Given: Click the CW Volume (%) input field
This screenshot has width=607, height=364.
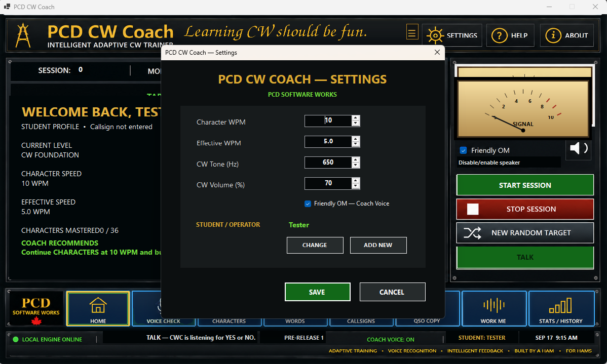Looking at the screenshot, I should click(328, 183).
